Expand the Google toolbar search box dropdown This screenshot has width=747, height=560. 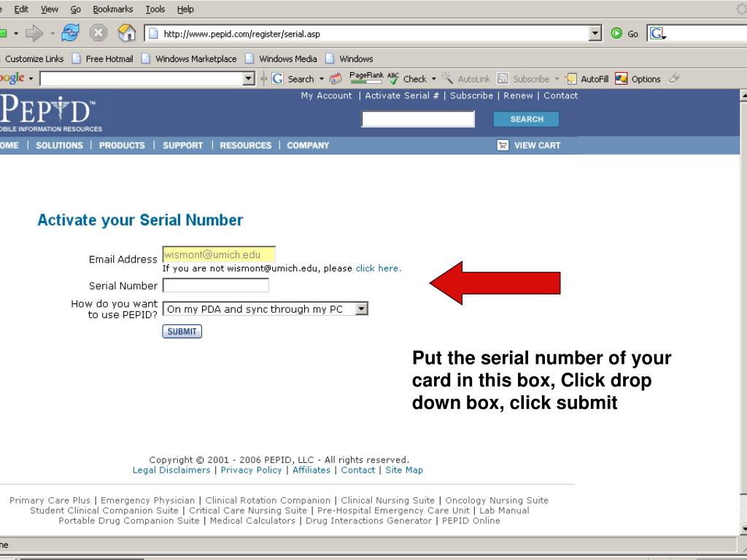click(249, 79)
